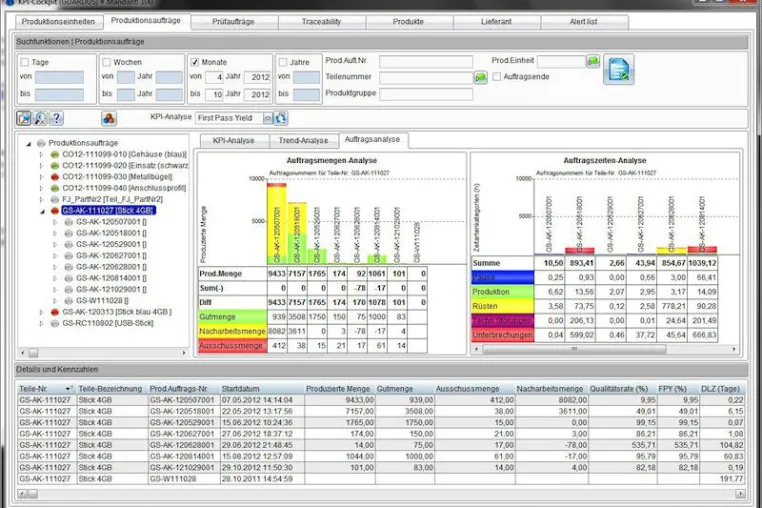Click the refresh icon beside First Pass Yield

click(x=281, y=118)
